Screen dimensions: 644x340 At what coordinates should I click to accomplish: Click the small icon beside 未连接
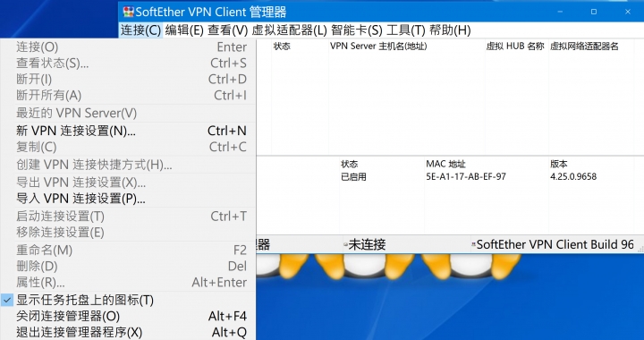(345, 245)
